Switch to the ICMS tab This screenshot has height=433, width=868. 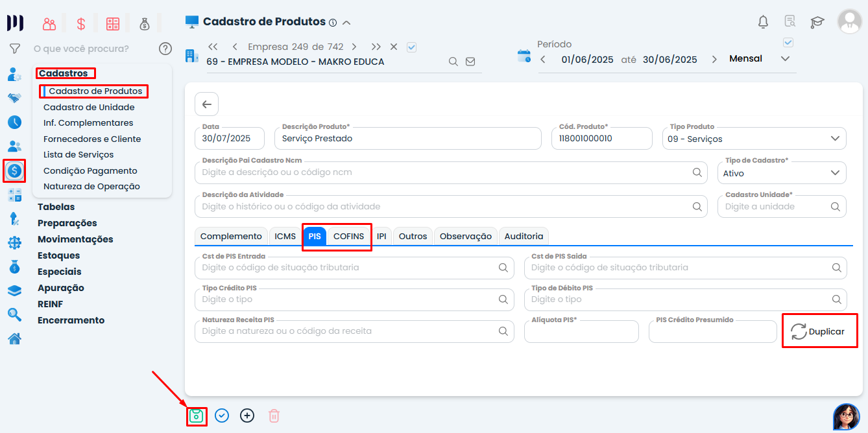(285, 236)
